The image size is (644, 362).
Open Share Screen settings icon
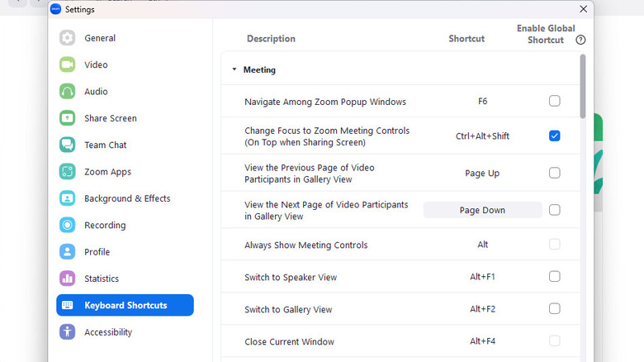pos(68,118)
